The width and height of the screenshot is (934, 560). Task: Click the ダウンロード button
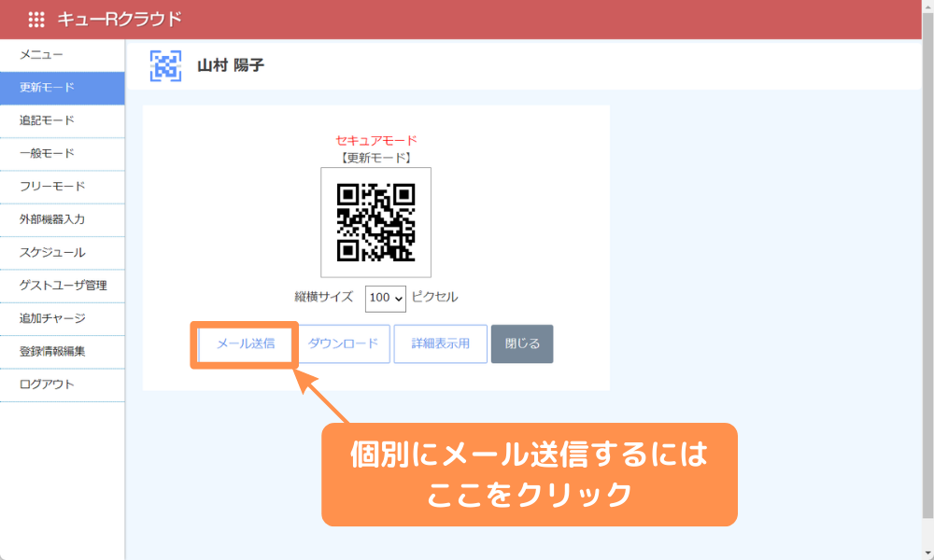pyautogui.click(x=343, y=344)
